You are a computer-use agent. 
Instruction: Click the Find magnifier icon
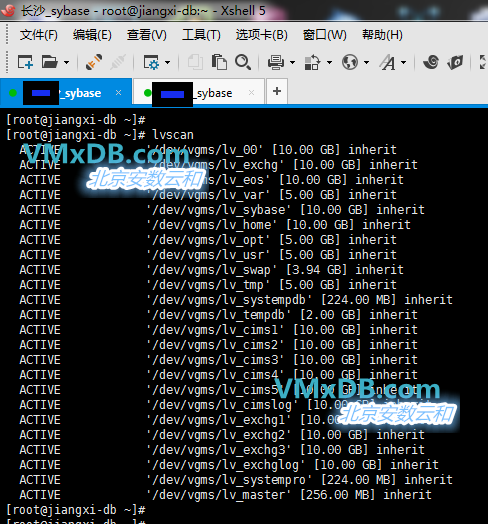pos(243,62)
